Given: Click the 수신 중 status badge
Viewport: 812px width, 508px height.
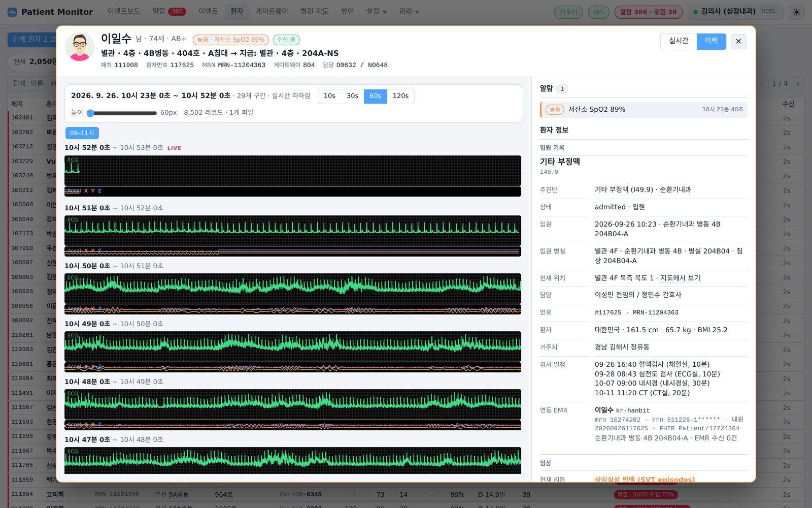Looking at the screenshot, I should point(286,40).
